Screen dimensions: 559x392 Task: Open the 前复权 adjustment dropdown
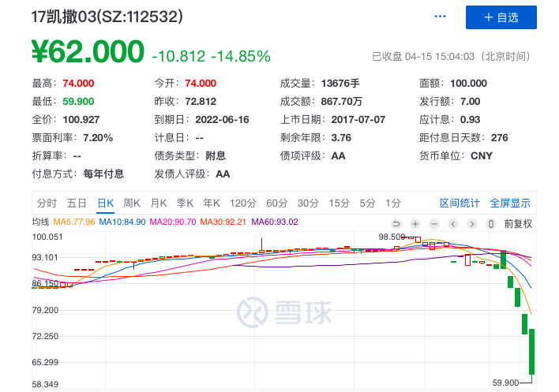(518, 223)
